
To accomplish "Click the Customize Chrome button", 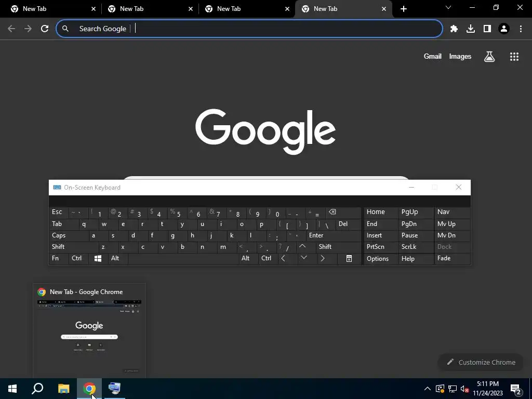I will [481, 362].
